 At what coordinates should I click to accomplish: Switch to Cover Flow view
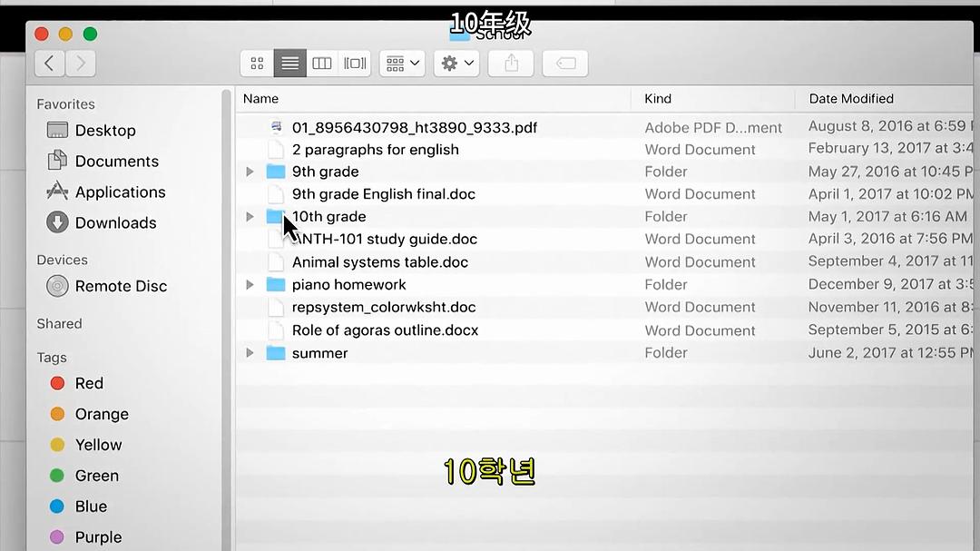click(355, 64)
